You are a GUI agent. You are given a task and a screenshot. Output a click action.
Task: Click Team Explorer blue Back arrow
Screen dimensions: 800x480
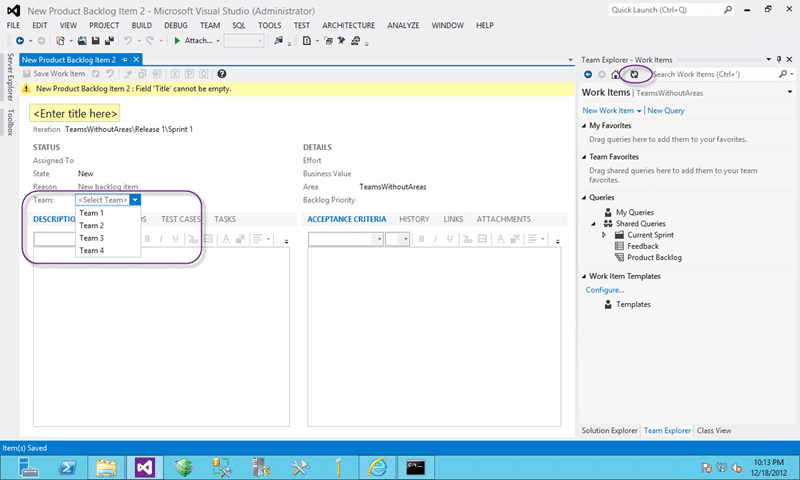click(588, 74)
